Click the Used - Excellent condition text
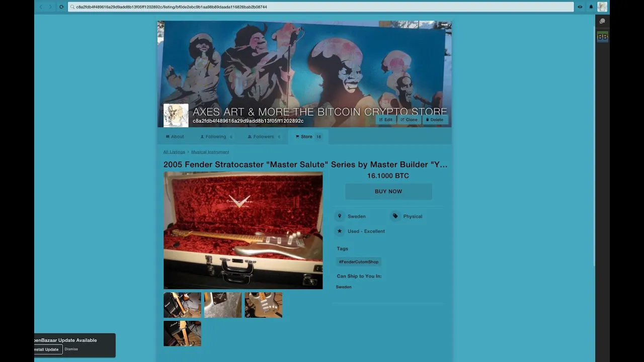This screenshot has width=644, height=362. pyautogui.click(x=366, y=231)
